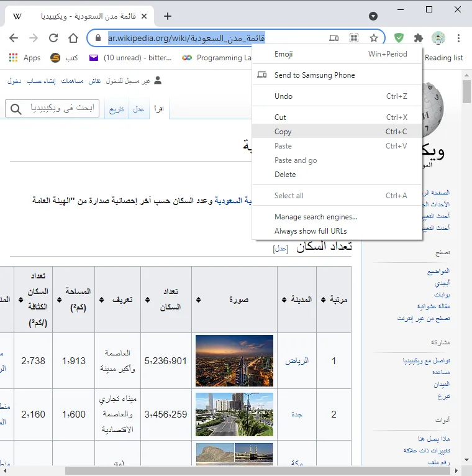Open the profile avatar icon
Image resolution: width=472 pixels, height=476 pixels.
coord(438,38)
